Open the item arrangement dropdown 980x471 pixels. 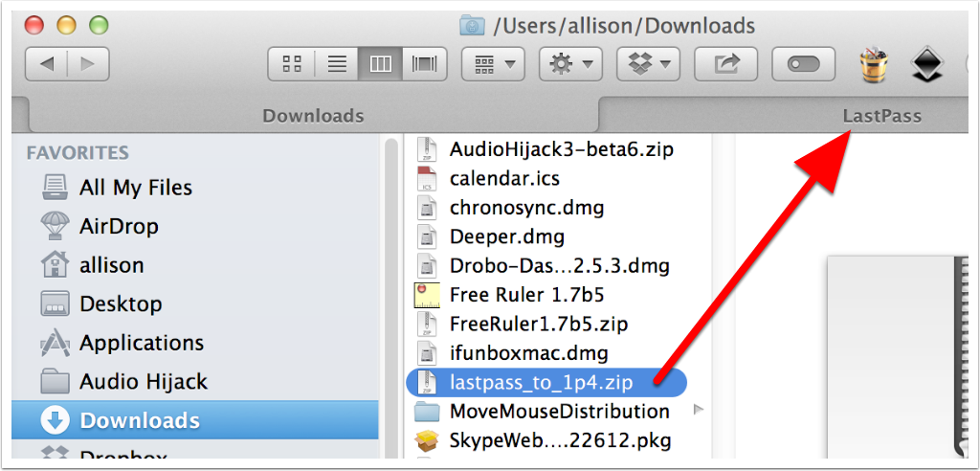[x=493, y=64]
